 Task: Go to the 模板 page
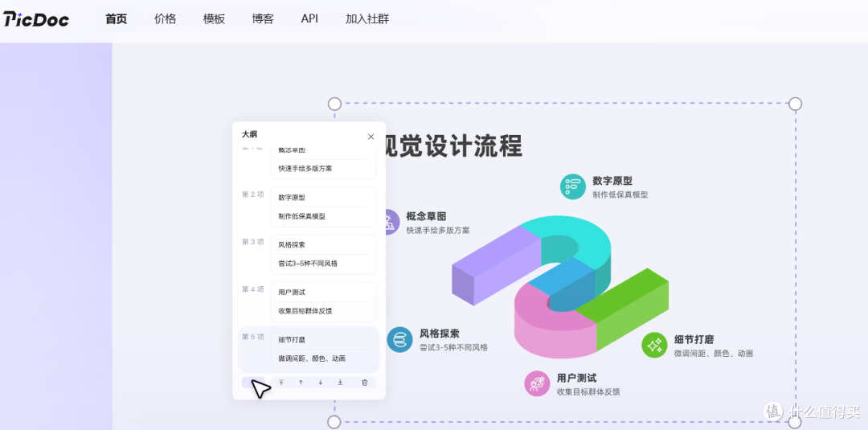215,18
